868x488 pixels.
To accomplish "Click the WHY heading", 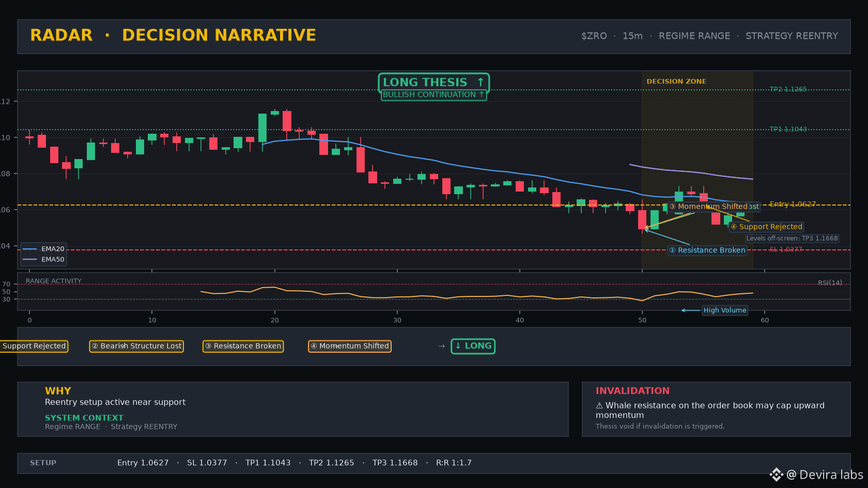I will click(58, 391).
